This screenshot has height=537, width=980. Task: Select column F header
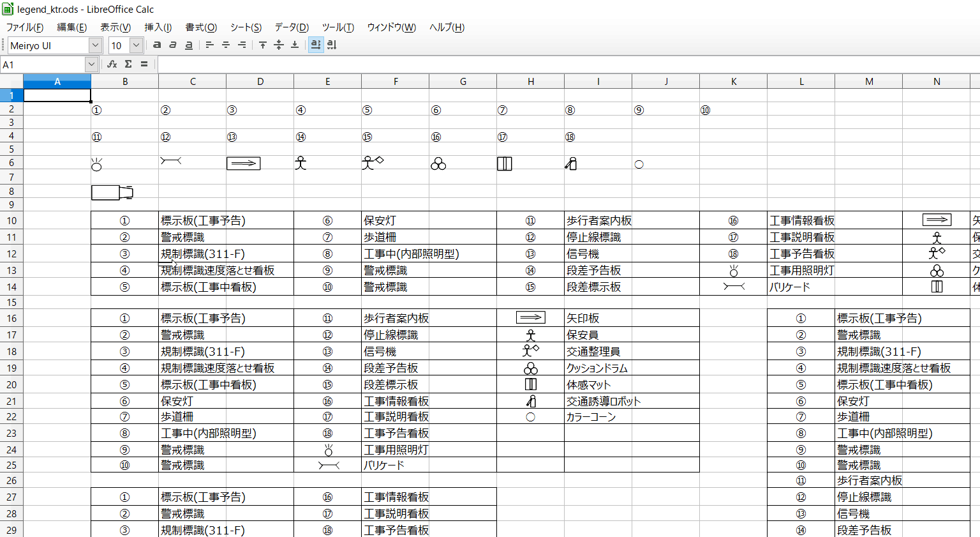point(396,81)
